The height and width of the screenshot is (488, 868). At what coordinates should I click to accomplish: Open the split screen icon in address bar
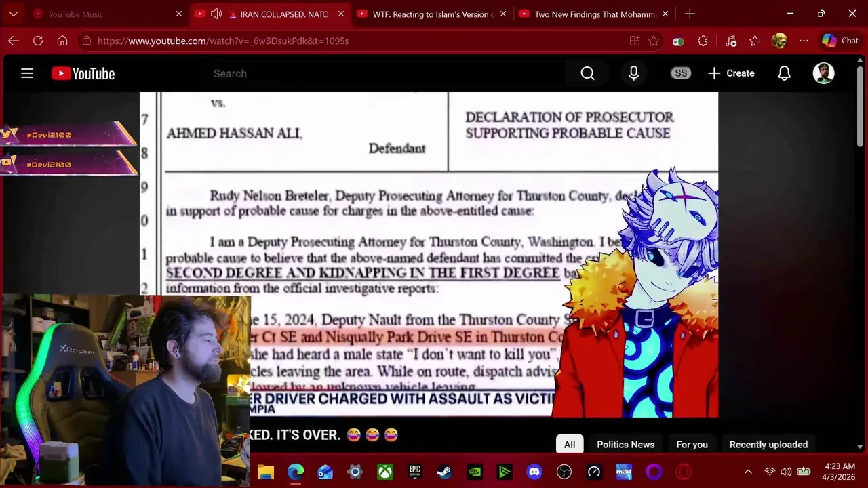coord(635,41)
